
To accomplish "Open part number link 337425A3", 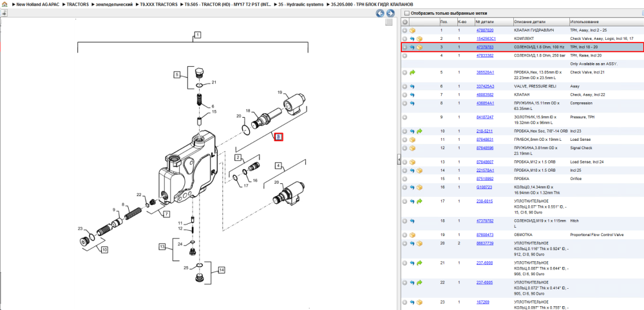I will click(485, 87).
